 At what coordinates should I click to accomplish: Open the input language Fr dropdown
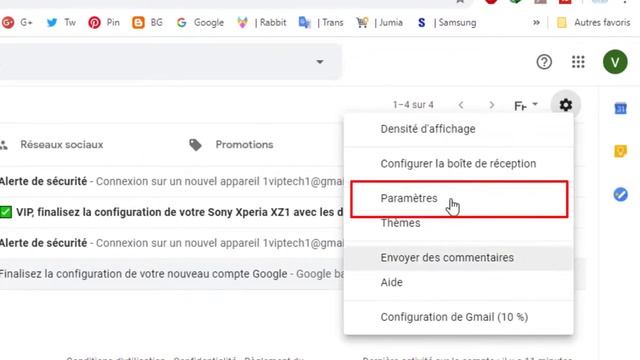tap(526, 105)
